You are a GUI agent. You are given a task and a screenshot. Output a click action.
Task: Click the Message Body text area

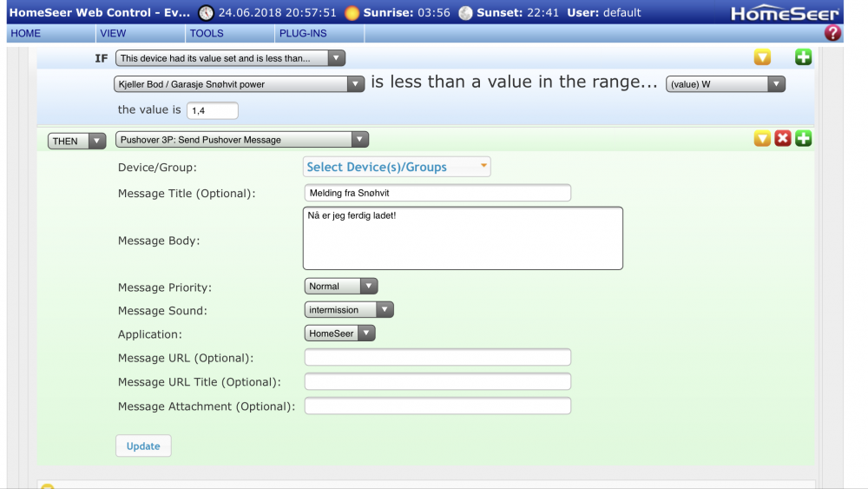tap(463, 238)
